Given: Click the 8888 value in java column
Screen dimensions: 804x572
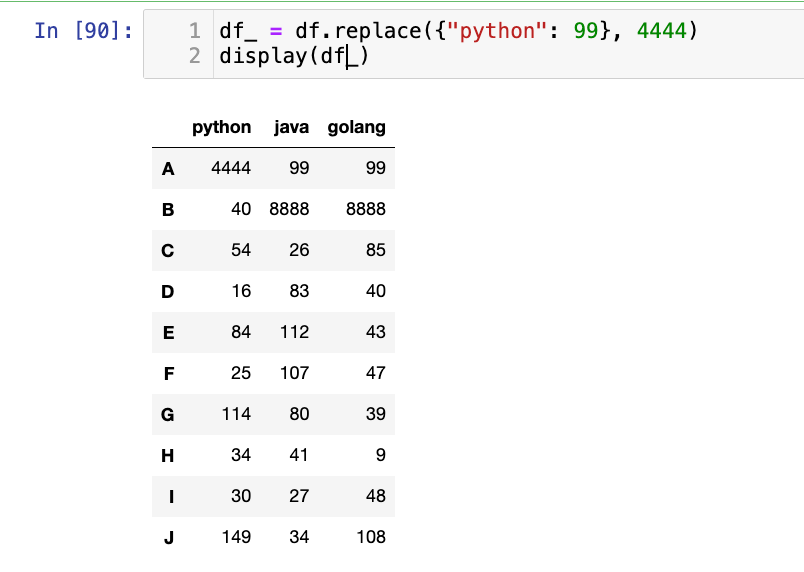Looking at the screenshot, I should (x=289, y=210).
